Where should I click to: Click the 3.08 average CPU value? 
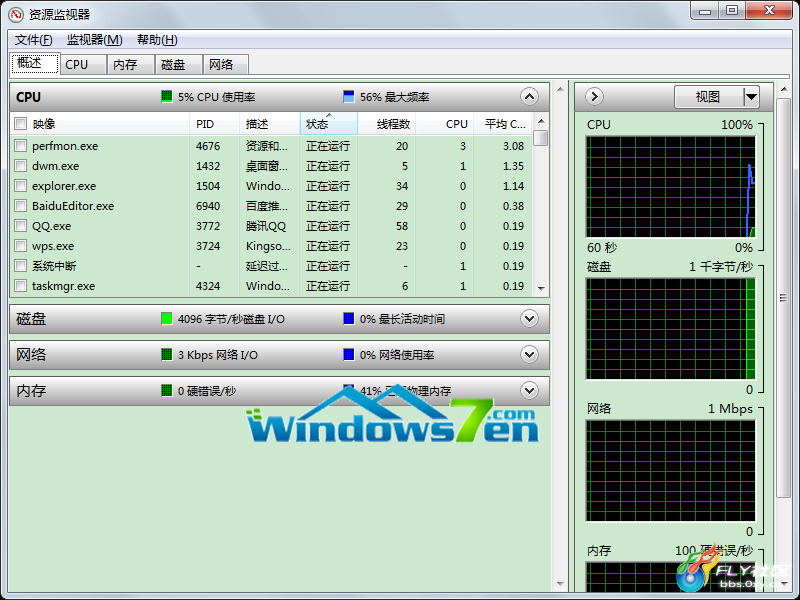pos(513,146)
